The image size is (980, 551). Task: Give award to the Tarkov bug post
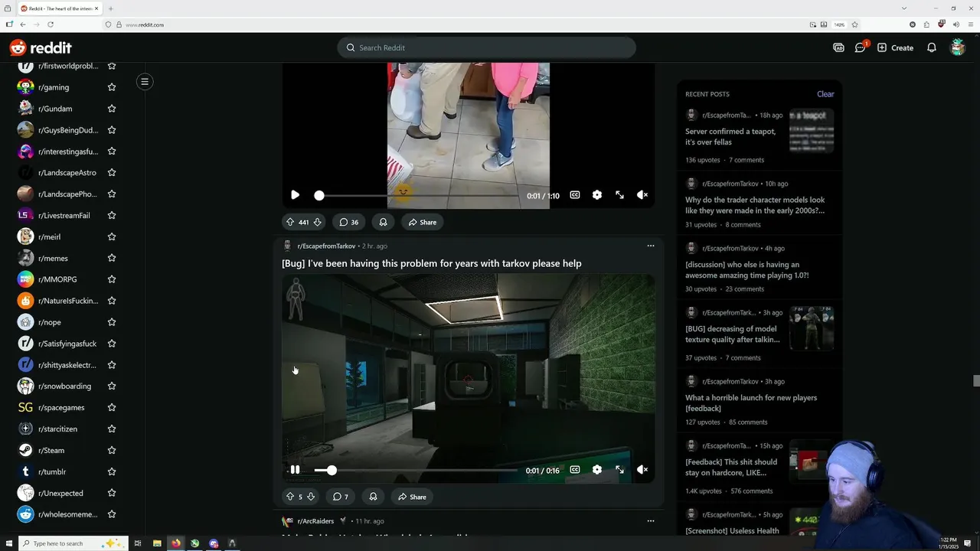[x=373, y=497]
